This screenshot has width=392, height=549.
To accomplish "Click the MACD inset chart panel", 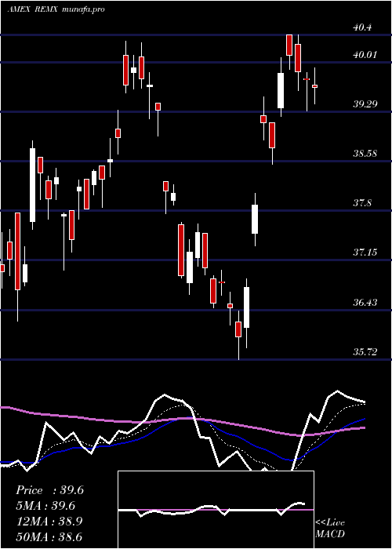I will pos(216,510).
